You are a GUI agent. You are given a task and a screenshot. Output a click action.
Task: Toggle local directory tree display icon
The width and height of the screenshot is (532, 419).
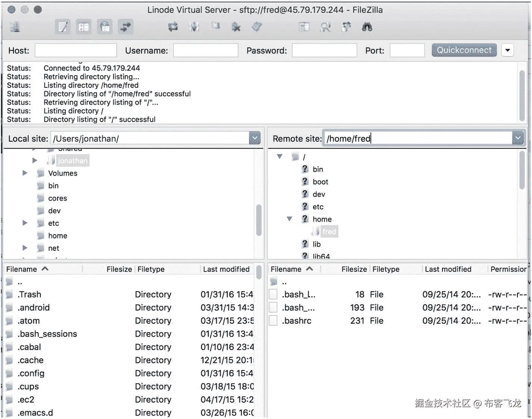pyautogui.click(x=84, y=27)
